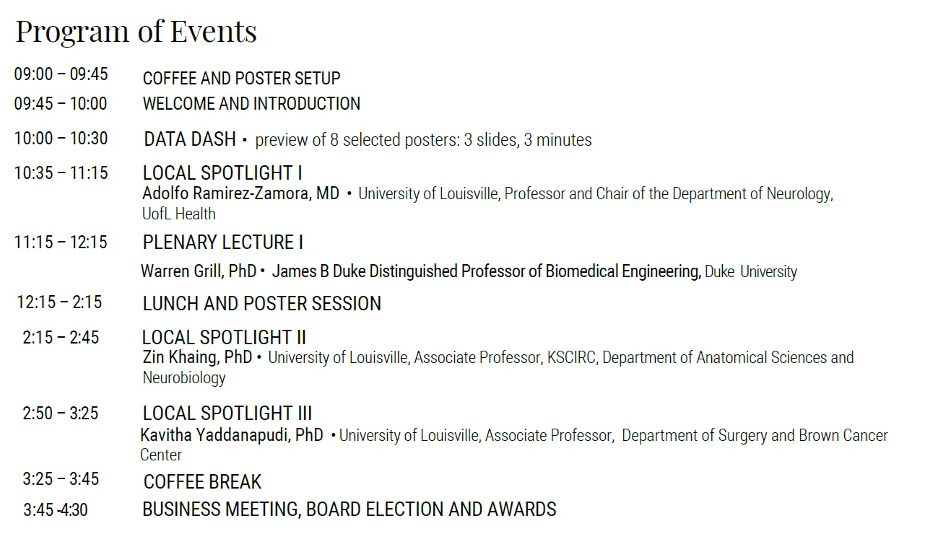
Task: Click the Duke University affiliation text
Action: tap(751, 272)
